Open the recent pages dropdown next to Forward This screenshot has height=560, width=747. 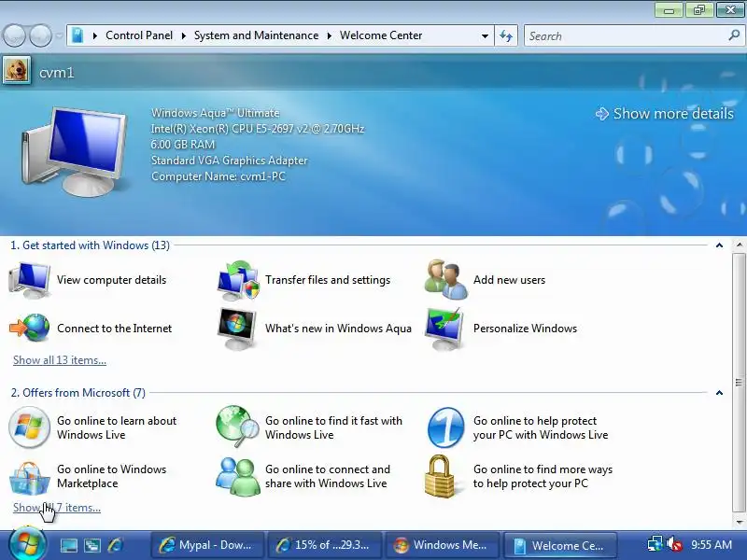(59, 35)
